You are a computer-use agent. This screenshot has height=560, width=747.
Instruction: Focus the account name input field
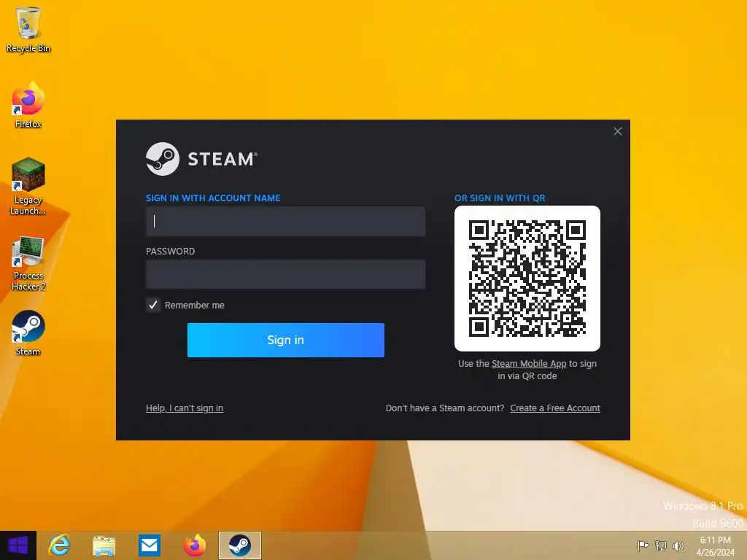tap(285, 221)
